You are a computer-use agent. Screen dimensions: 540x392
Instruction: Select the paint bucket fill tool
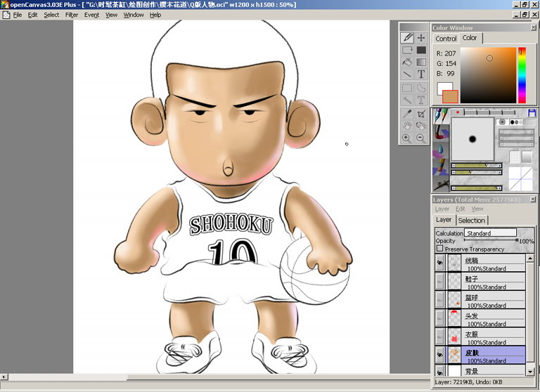point(407,62)
